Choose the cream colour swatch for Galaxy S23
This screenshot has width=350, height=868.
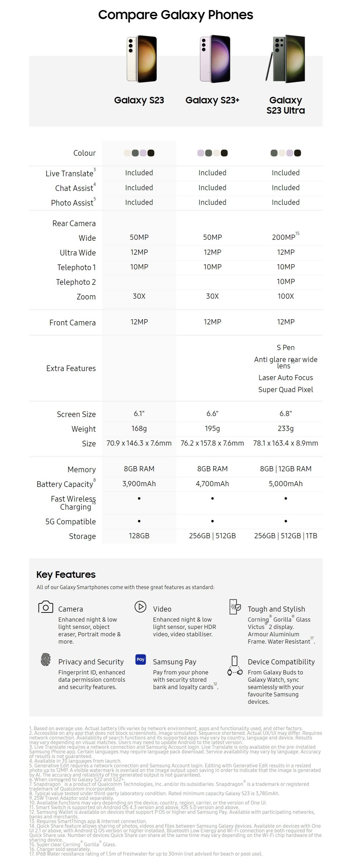127,153
